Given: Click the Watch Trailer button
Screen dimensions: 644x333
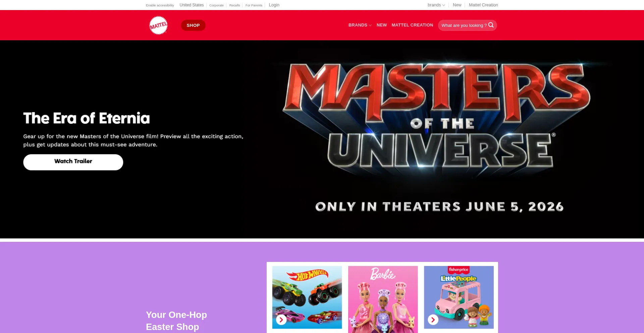Looking at the screenshot, I should (x=73, y=162).
